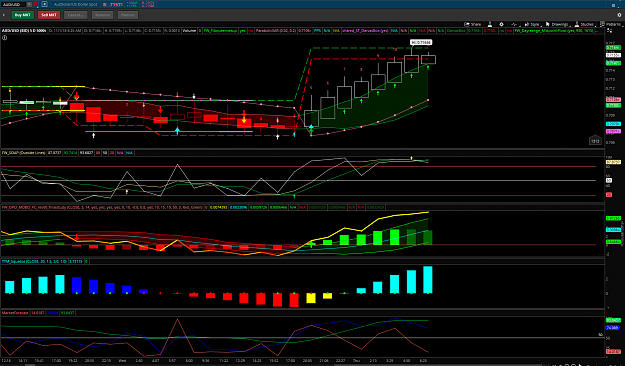The height and width of the screenshot is (366, 625).
Task: Click the shared_ST_DarvasBox study label
Action: pyautogui.click(x=365, y=30)
